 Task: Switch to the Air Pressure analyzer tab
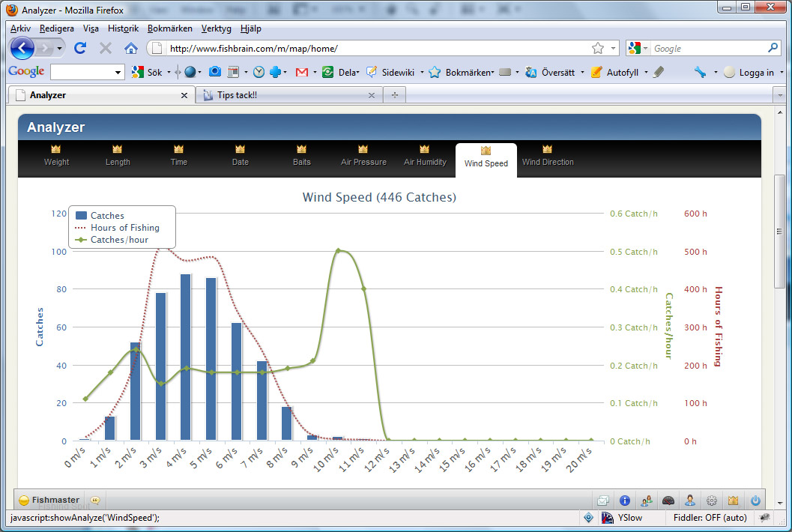[363, 157]
